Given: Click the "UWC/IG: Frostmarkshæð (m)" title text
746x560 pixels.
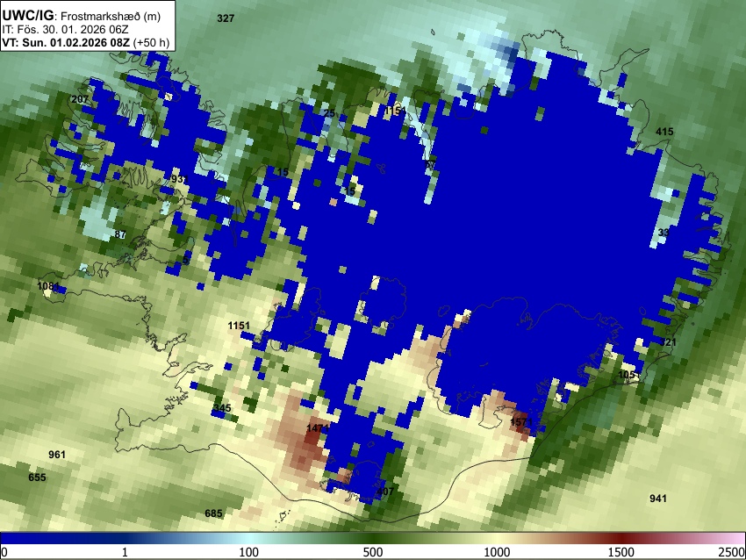Looking at the screenshot, I should (82, 16).
